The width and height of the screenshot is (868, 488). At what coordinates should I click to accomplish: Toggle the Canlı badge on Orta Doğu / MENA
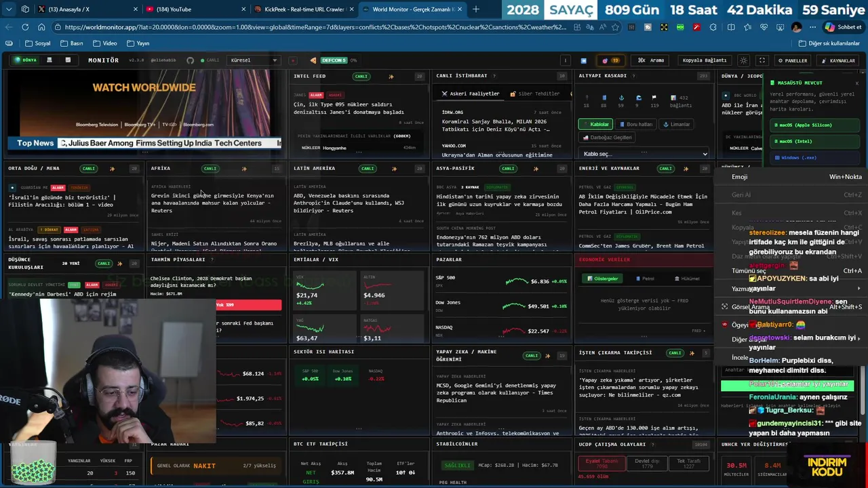(88, 169)
